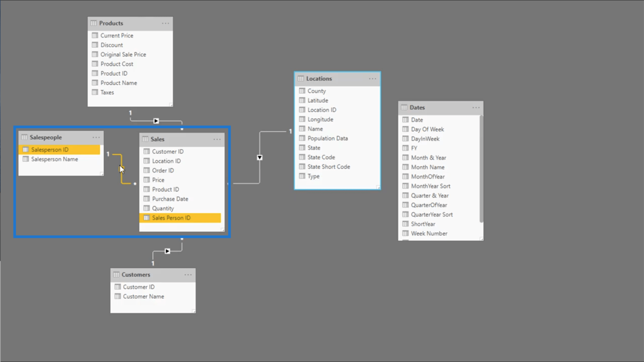
Task: Click the field icon beside Latitude
Action: point(302,100)
